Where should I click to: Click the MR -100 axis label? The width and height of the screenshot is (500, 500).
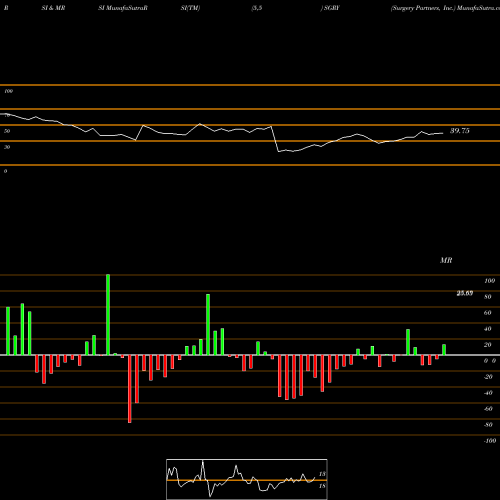point(489,441)
